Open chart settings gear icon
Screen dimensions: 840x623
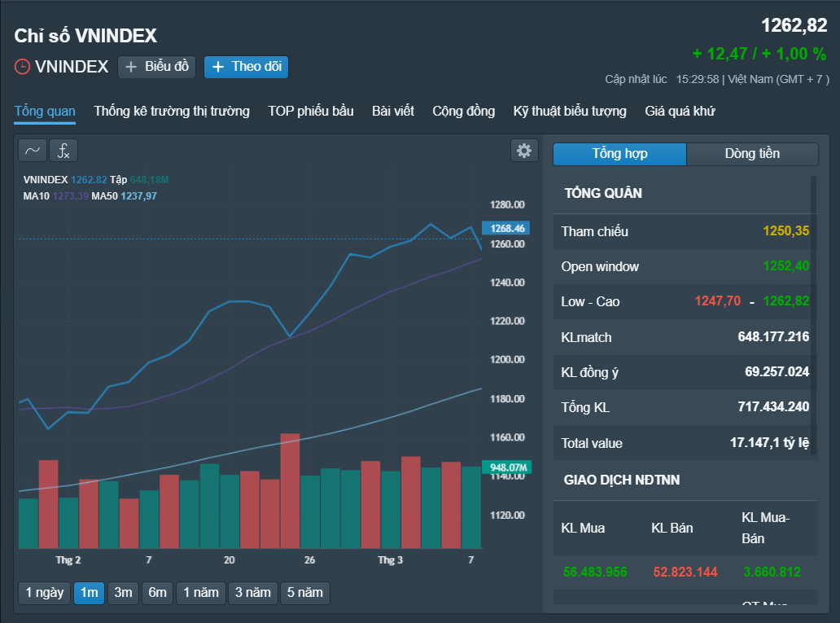[524, 151]
